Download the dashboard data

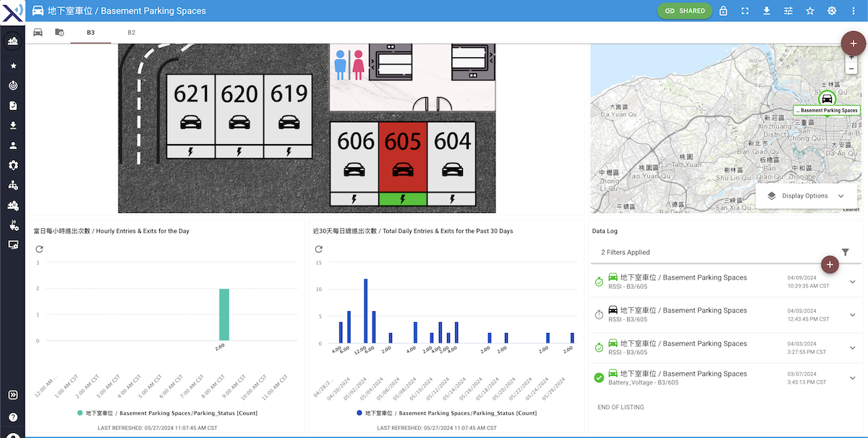pyautogui.click(x=766, y=11)
